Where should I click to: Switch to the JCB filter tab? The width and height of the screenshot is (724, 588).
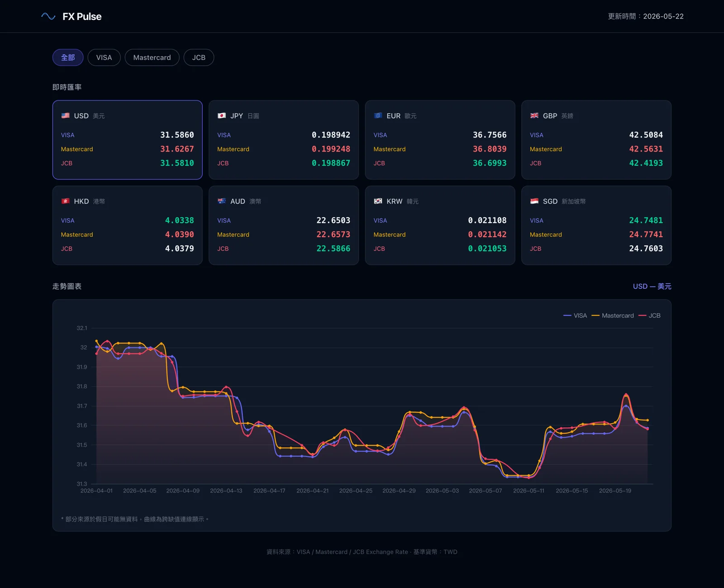[199, 57]
